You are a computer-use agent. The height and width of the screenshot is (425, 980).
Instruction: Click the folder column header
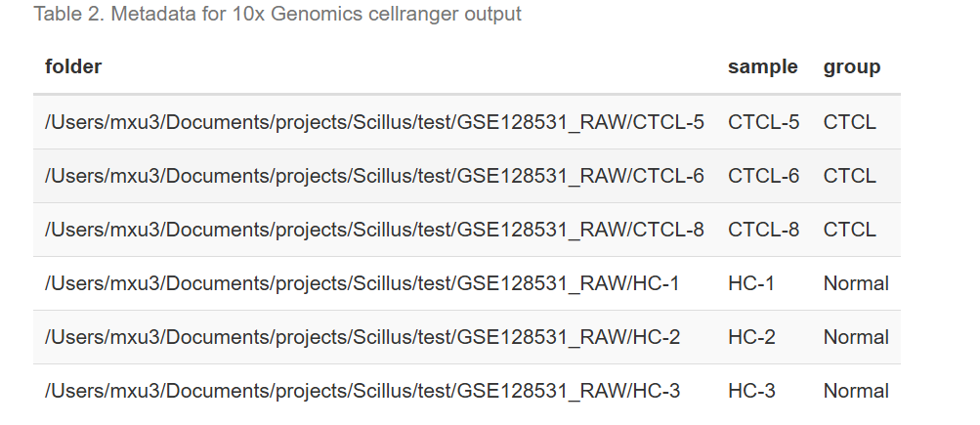73,66
